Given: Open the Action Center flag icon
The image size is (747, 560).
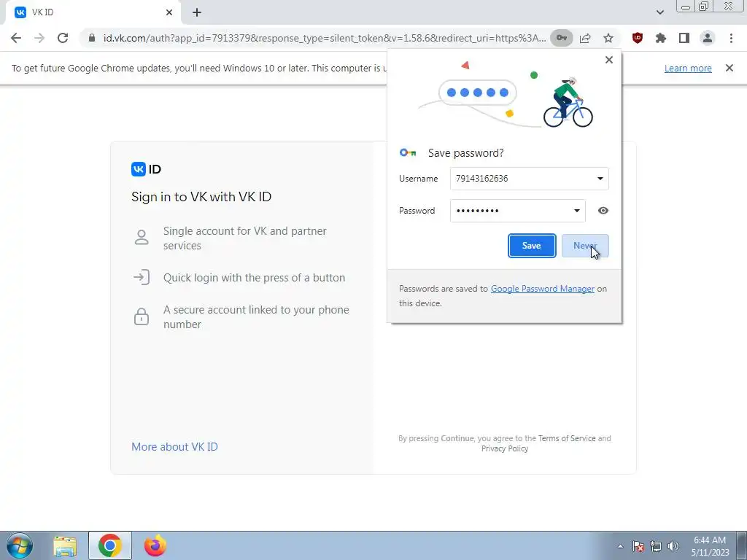Looking at the screenshot, I should coord(638,546).
